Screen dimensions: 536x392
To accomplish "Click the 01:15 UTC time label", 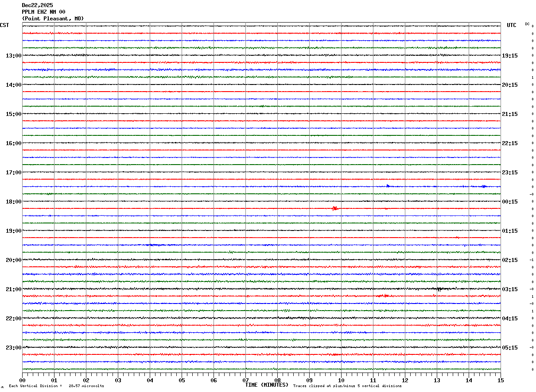I will point(510,231).
